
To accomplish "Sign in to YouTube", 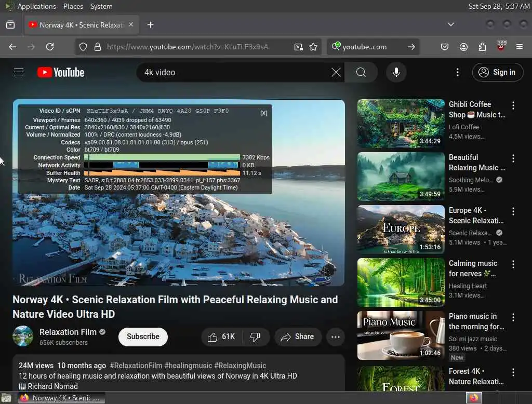I will [497, 72].
